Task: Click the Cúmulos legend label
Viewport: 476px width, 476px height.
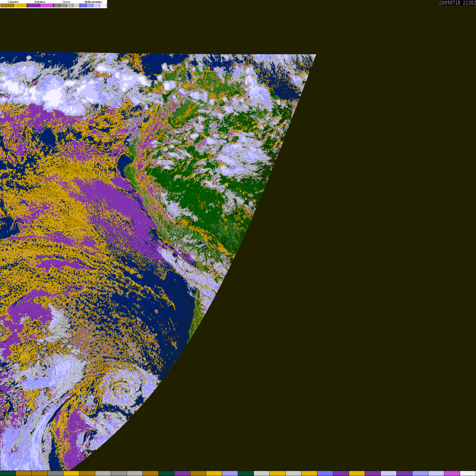Action: 13,2
